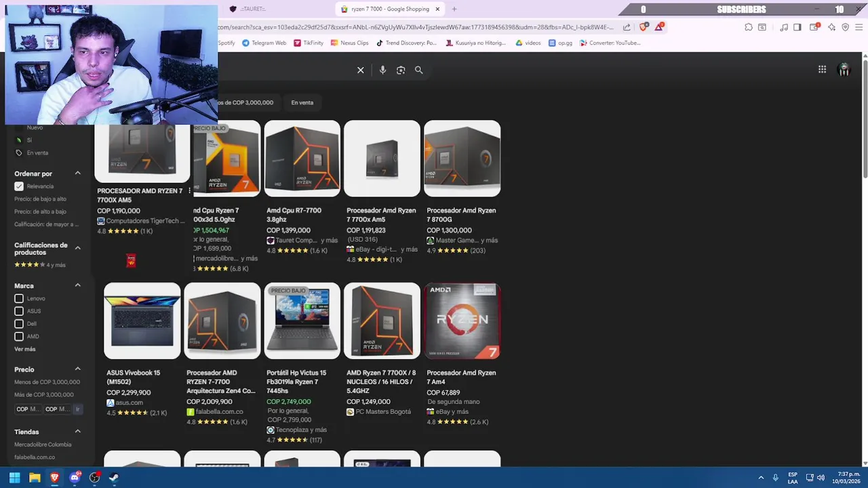Screen dimensions: 868x488
Task: Switch to the TAURET browser tab
Action: [251, 9]
